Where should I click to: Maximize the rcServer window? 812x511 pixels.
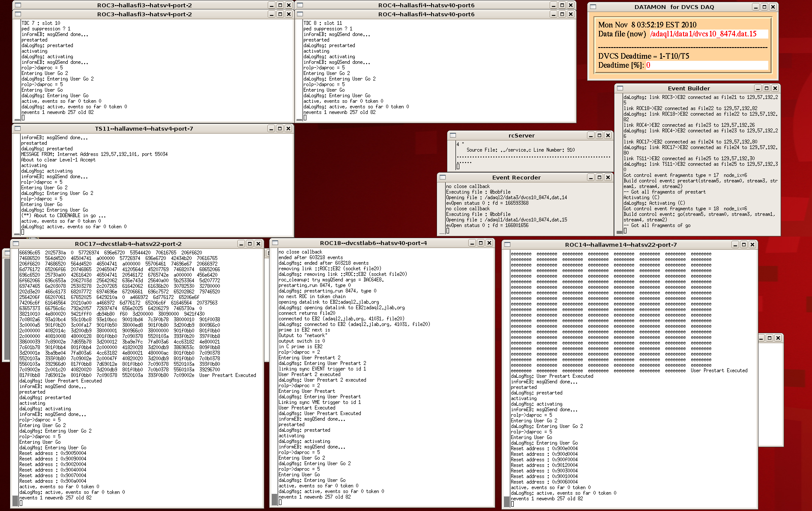tap(599, 135)
